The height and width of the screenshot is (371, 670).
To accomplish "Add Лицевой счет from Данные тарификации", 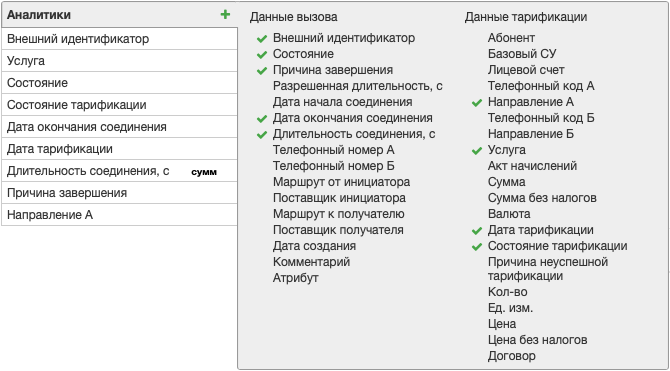I will click(x=526, y=70).
